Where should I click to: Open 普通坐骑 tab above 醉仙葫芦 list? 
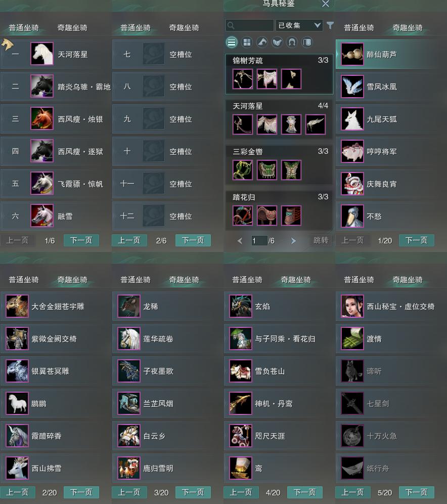click(359, 28)
